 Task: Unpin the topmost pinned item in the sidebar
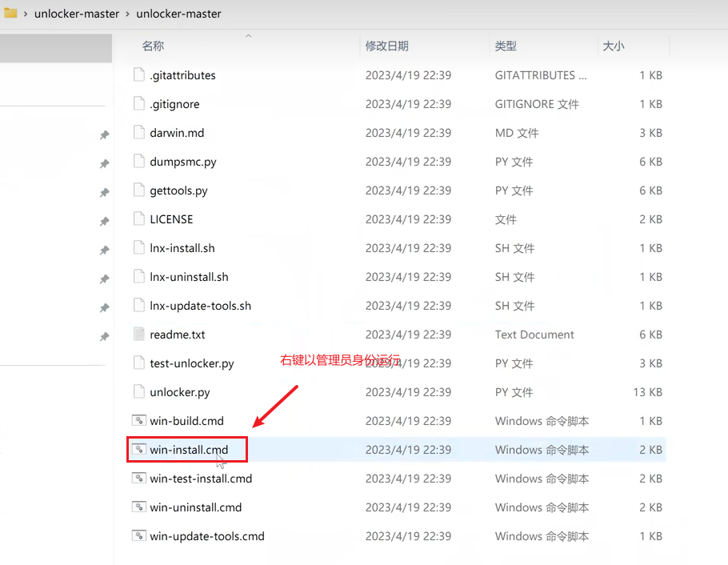(104, 136)
